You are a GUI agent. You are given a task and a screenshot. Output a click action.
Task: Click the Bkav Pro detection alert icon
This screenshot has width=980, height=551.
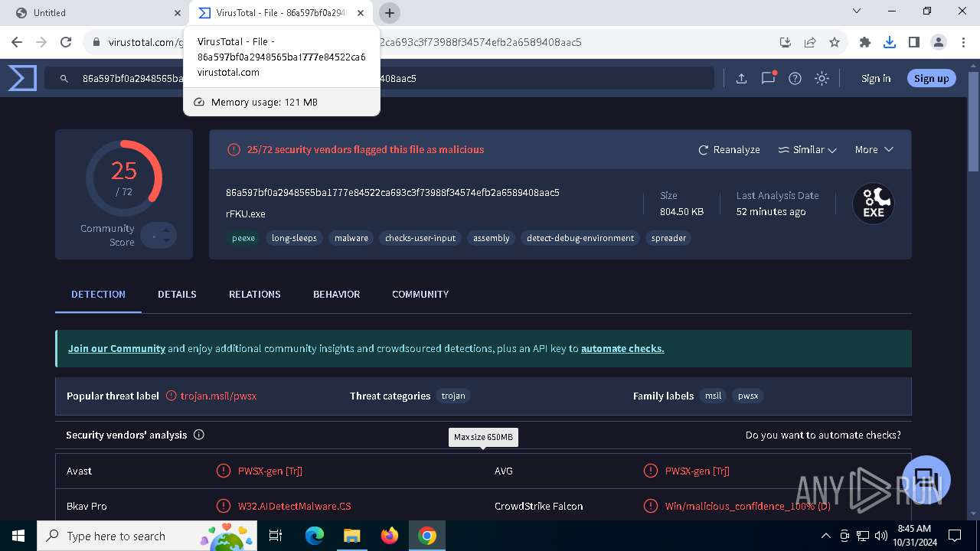224,506
